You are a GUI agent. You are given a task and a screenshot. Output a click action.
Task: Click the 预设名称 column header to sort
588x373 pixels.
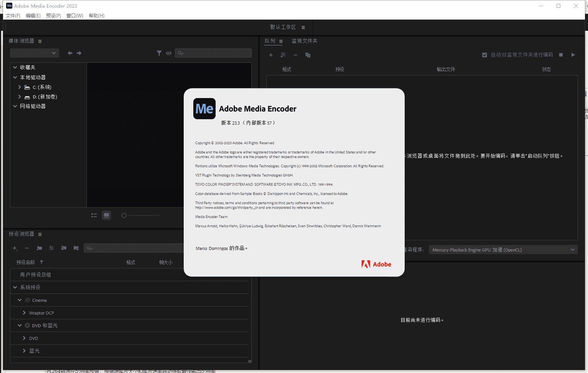pyautogui.click(x=26, y=262)
